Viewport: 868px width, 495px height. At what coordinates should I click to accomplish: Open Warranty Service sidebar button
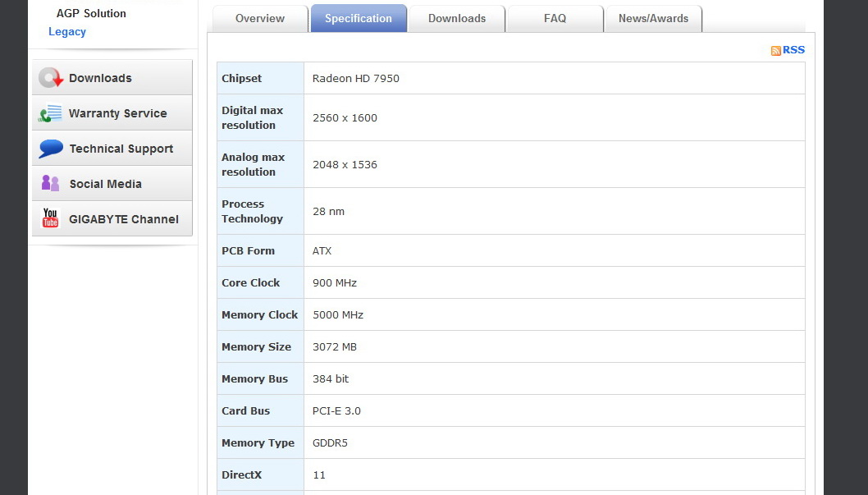[112, 113]
